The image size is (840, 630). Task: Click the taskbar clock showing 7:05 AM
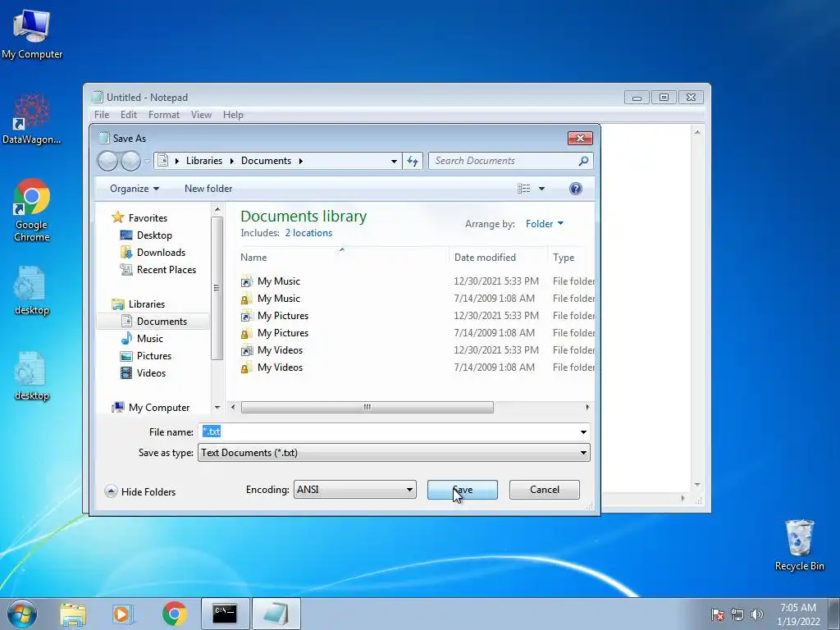click(x=798, y=614)
